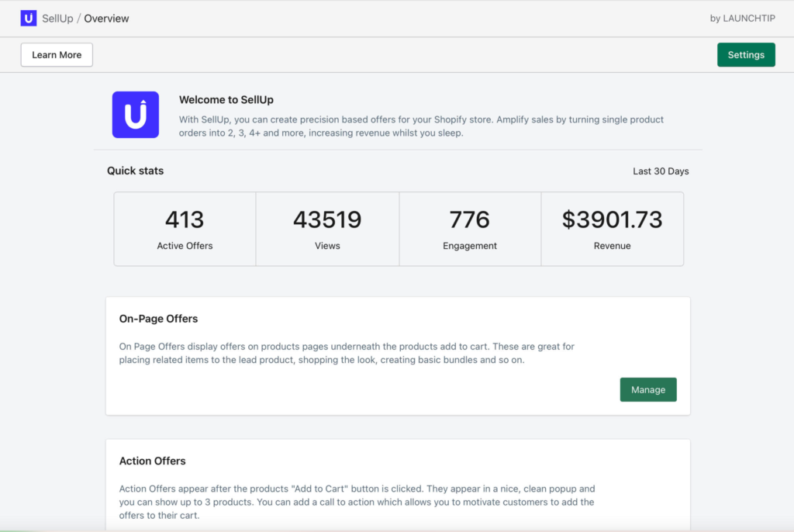This screenshot has height=532, width=794.
Task: Click the large SellUp welcome logo
Action: [135, 115]
